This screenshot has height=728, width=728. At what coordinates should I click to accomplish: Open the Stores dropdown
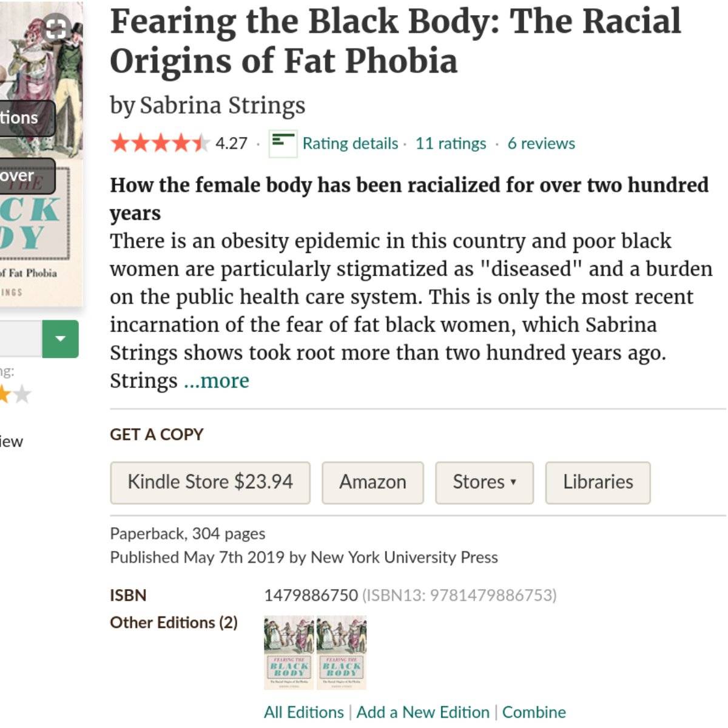[484, 482]
